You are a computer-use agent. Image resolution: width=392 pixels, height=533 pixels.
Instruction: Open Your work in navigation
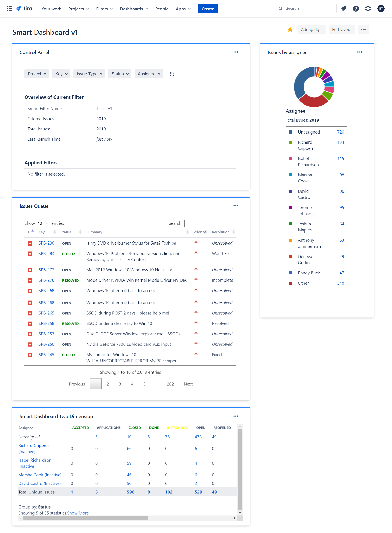[51, 9]
